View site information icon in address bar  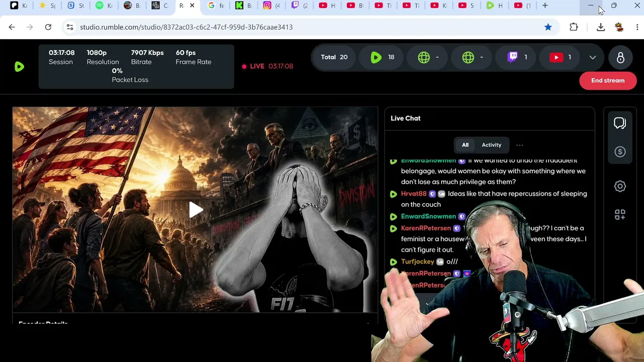(70, 27)
